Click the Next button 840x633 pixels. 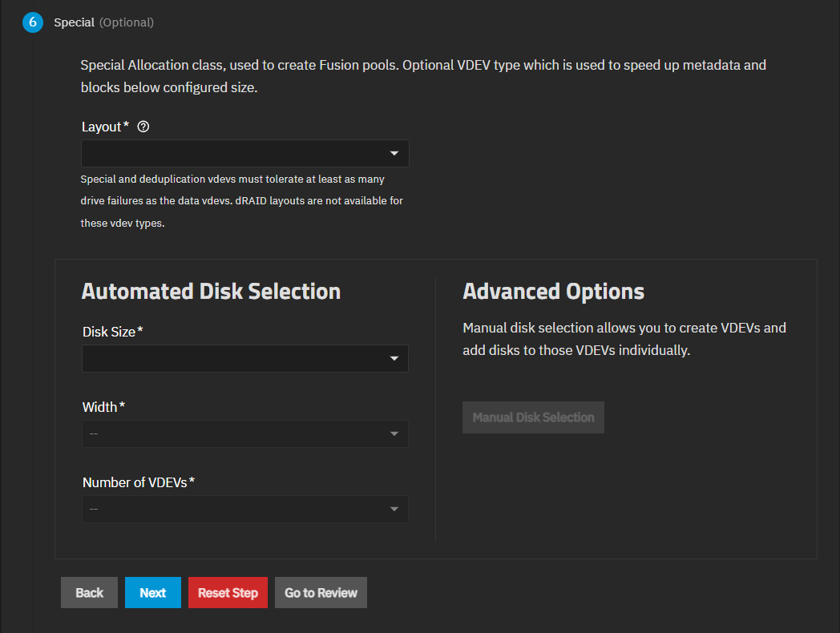point(152,593)
